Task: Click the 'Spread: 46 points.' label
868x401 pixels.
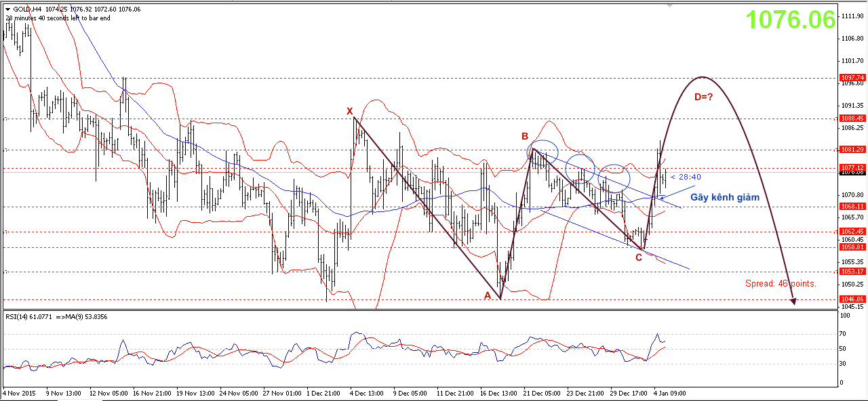Action: (781, 284)
